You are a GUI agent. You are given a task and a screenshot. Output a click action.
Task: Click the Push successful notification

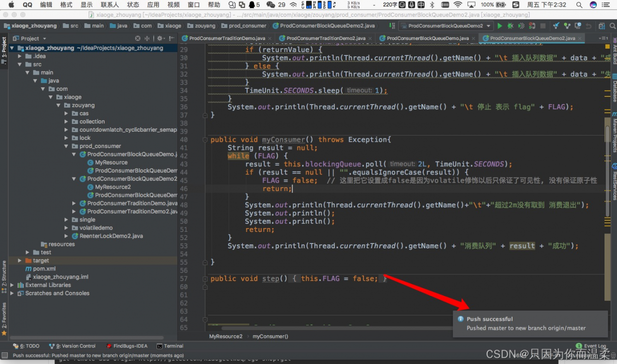click(x=530, y=324)
